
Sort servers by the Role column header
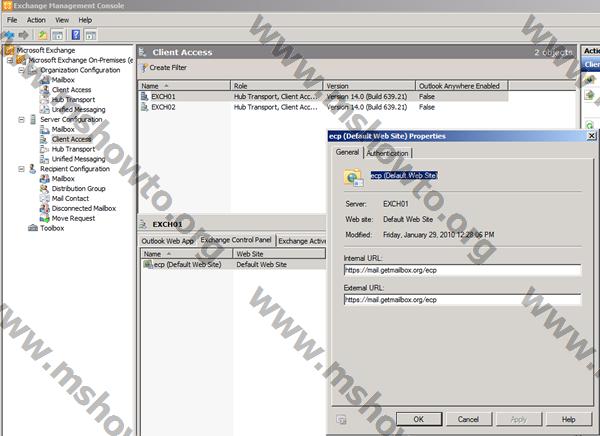277,86
